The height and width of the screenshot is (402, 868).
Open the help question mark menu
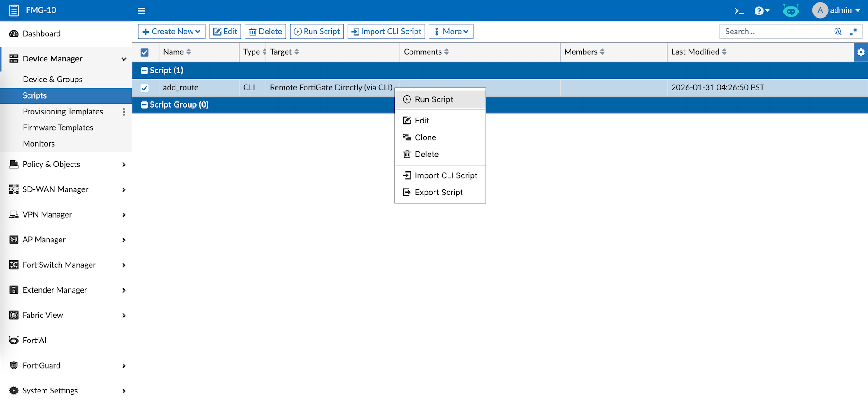761,11
